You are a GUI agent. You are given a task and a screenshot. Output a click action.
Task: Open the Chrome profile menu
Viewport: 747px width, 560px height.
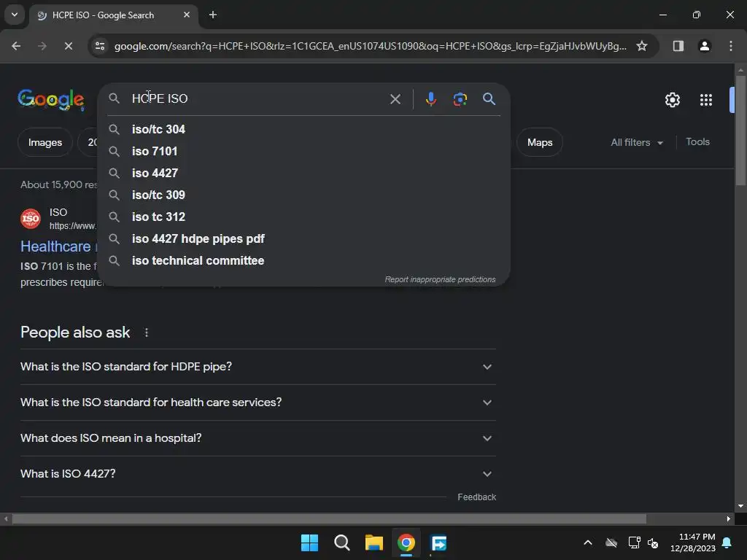[x=705, y=46]
